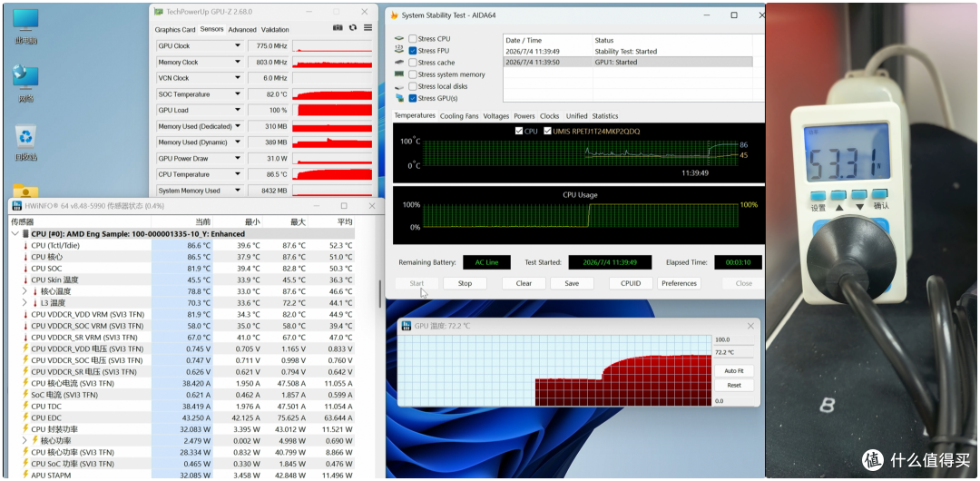
Task: Click lightning icon on CPU TDC row
Action: click(x=25, y=406)
